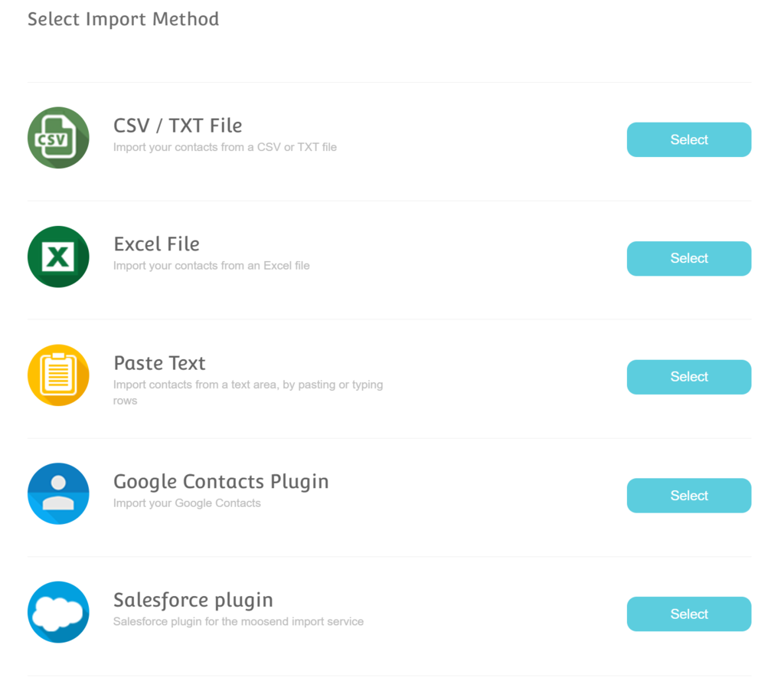Image resolution: width=784 pixels, height=681 pixels.
Task: Click the 'Salesforce plugin for the moosend' description
Action: click(239, 621)
